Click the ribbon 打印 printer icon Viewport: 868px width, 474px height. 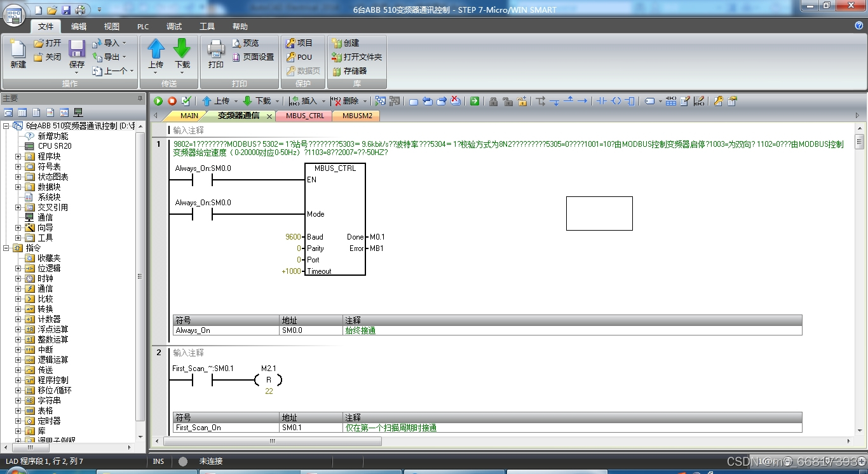(216, 49)
